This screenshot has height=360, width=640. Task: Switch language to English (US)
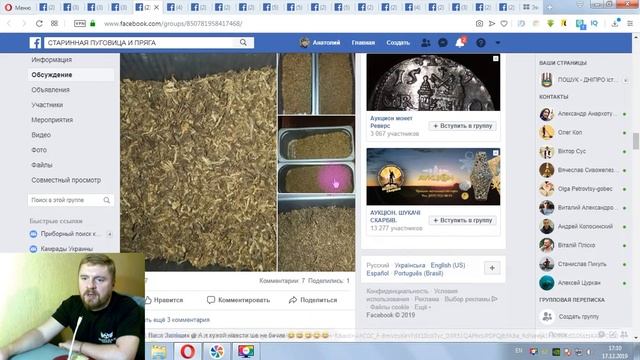coord(448,265)
